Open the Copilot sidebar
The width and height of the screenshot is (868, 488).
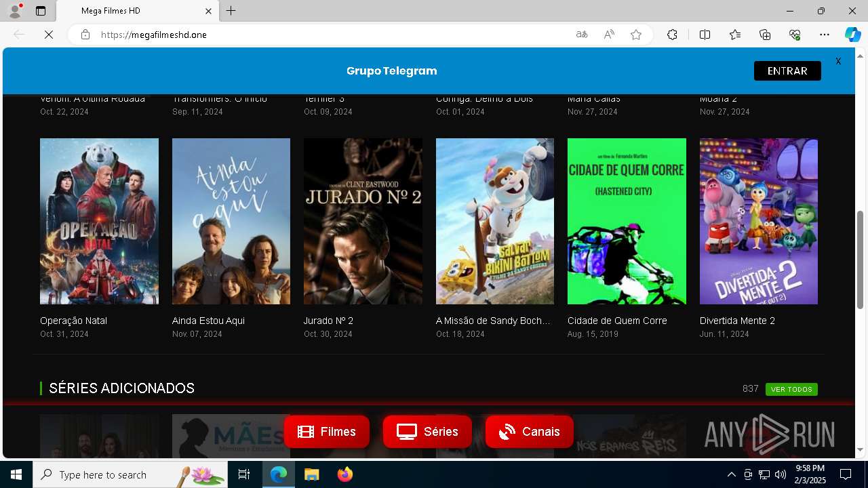852,35
